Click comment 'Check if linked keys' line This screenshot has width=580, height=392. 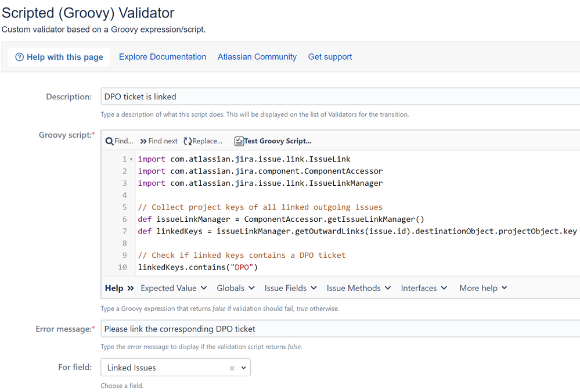(242, 256)
